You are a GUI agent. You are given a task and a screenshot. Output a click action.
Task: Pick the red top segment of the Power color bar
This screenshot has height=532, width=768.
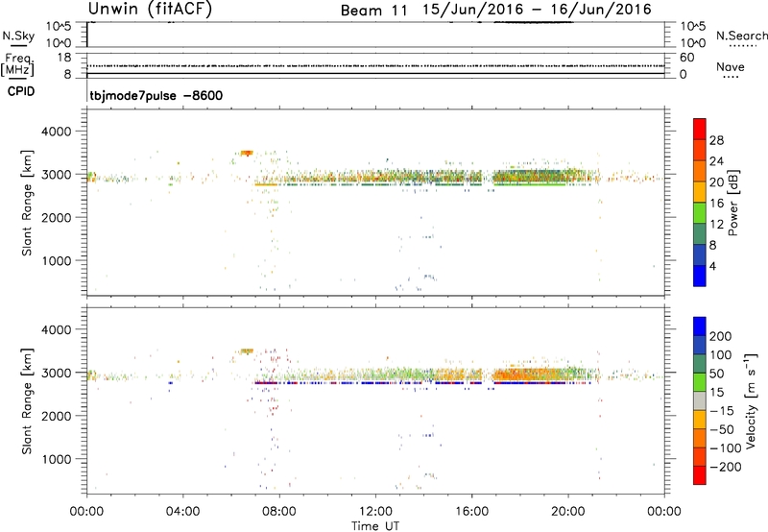[x=700, y=129]
